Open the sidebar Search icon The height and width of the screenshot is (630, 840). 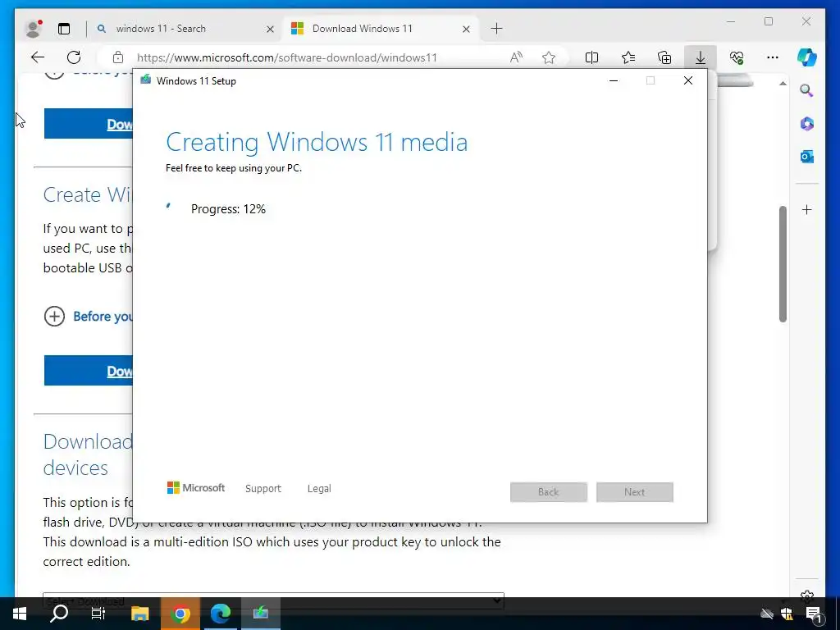click(807, 90)
